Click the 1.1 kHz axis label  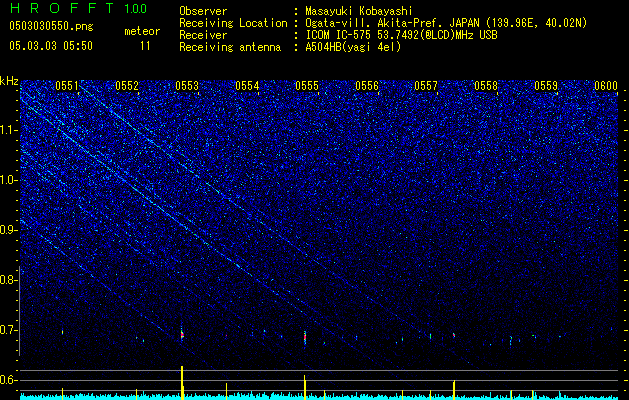pyautogui.click(x=9, y=130)
